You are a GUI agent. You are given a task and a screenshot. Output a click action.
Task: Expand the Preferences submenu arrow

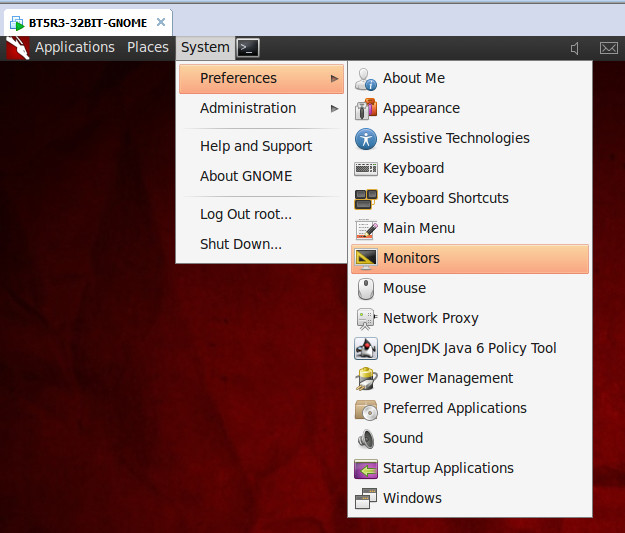click(x=334, y=79)
